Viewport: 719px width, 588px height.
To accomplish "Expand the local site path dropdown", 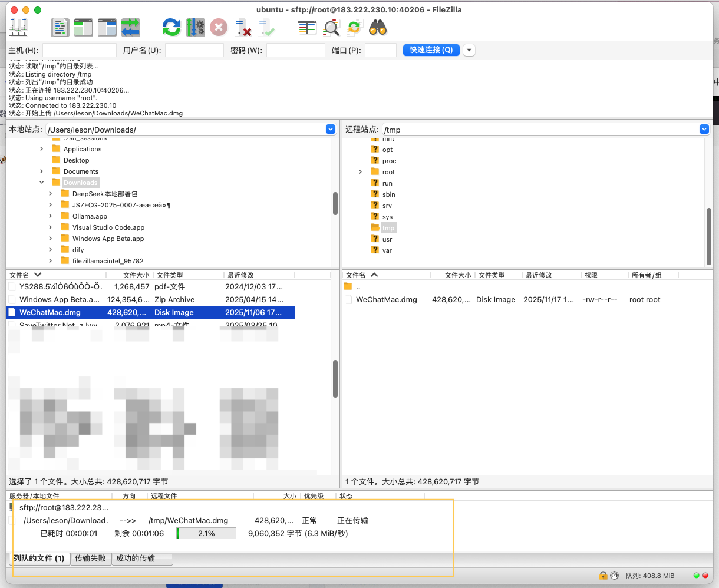I will 331,130.
